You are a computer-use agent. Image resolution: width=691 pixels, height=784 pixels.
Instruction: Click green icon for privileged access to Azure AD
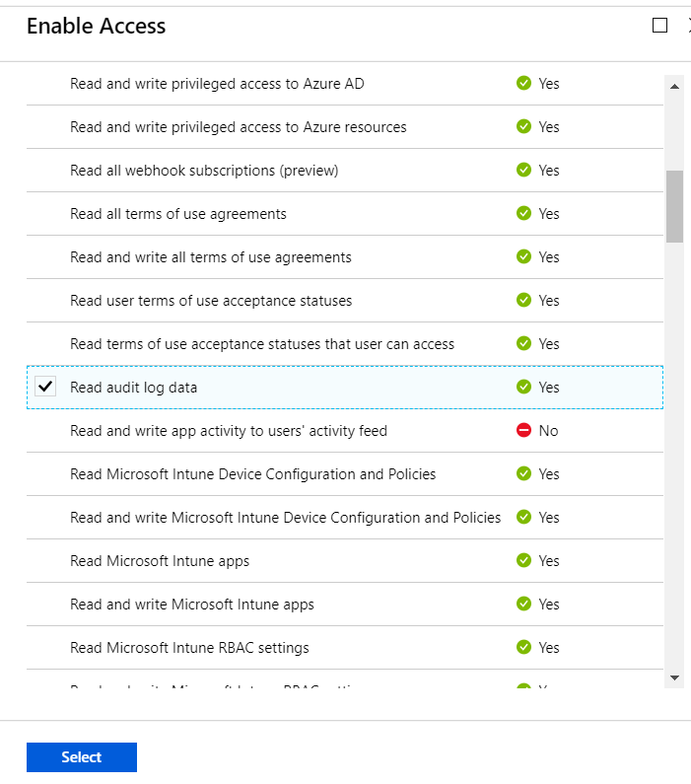click(524, 84)
